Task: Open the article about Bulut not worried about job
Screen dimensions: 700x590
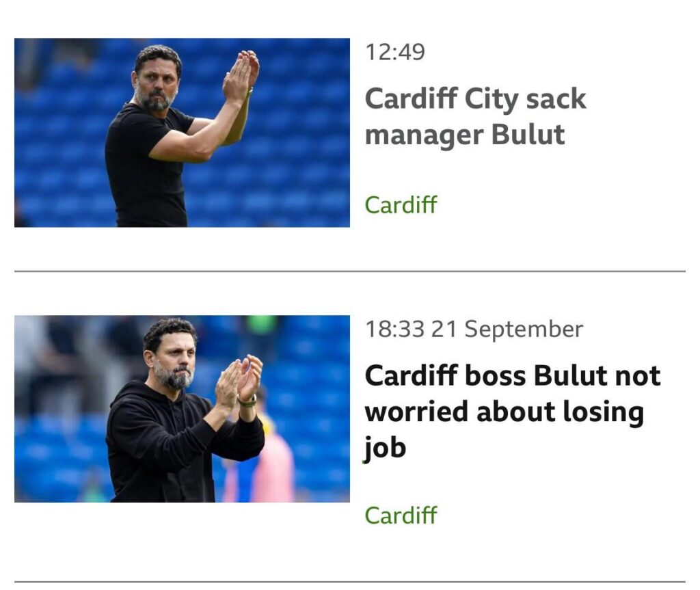Action: 504,411
